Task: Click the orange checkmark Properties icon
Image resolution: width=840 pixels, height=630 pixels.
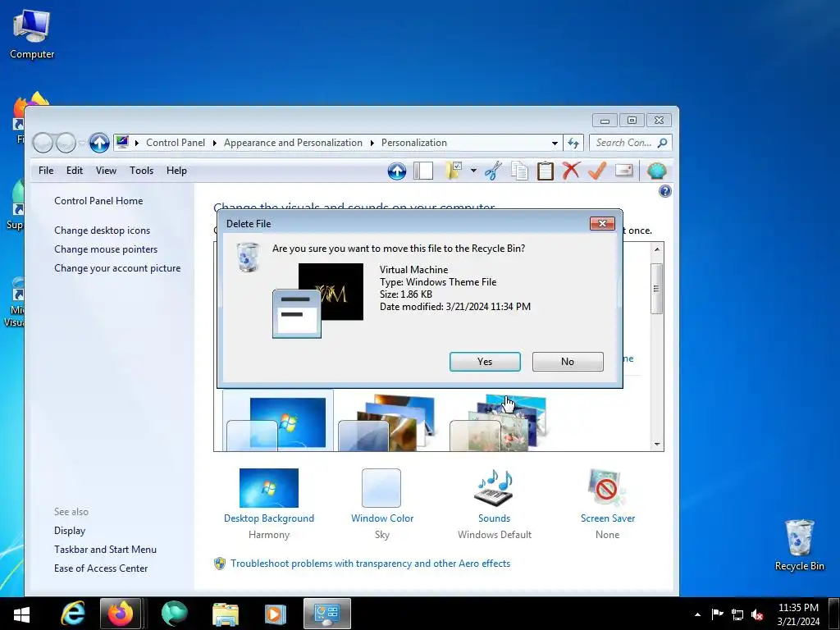Action: point(597,171)
